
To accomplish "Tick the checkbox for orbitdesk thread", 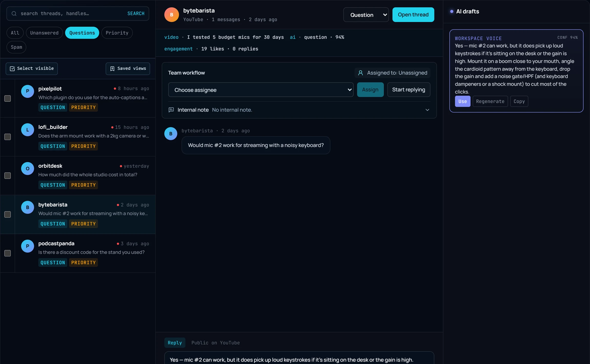I will 8,176.
